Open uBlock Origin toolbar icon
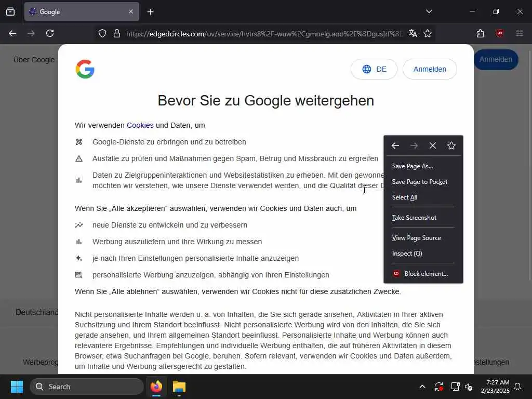The height and width of the screenshot is (399, 532). [500, 33]
